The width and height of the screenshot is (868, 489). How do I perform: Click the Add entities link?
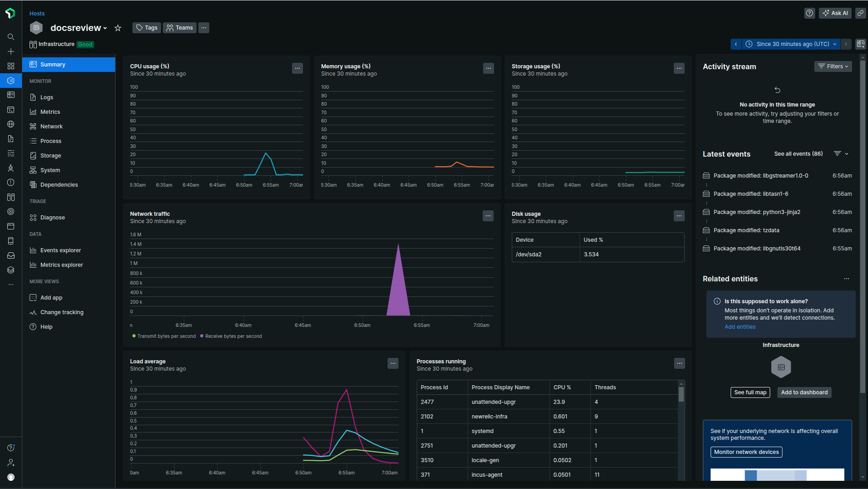point(740,327)
